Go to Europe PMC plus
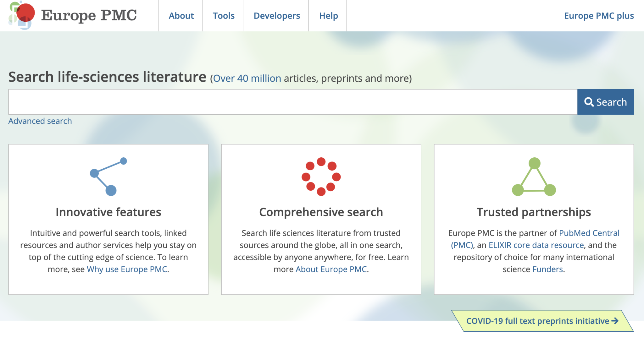The height and width of the screenshot is (337, 644). point(599,16)
